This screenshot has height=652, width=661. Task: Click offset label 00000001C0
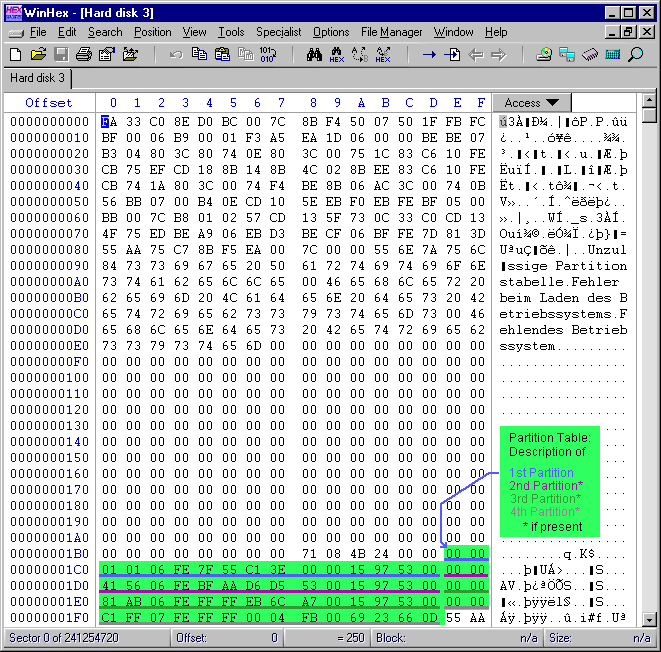50,570
